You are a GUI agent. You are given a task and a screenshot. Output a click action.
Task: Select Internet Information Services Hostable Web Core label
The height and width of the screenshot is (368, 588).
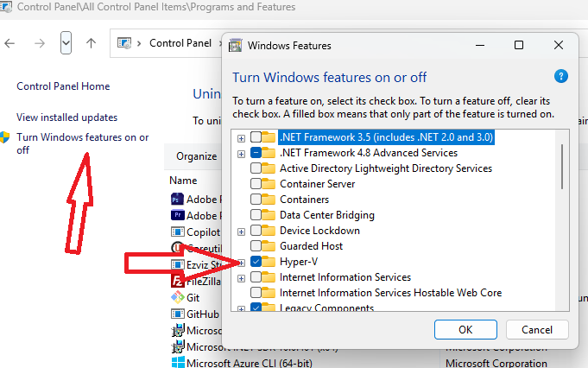point(391,293)
